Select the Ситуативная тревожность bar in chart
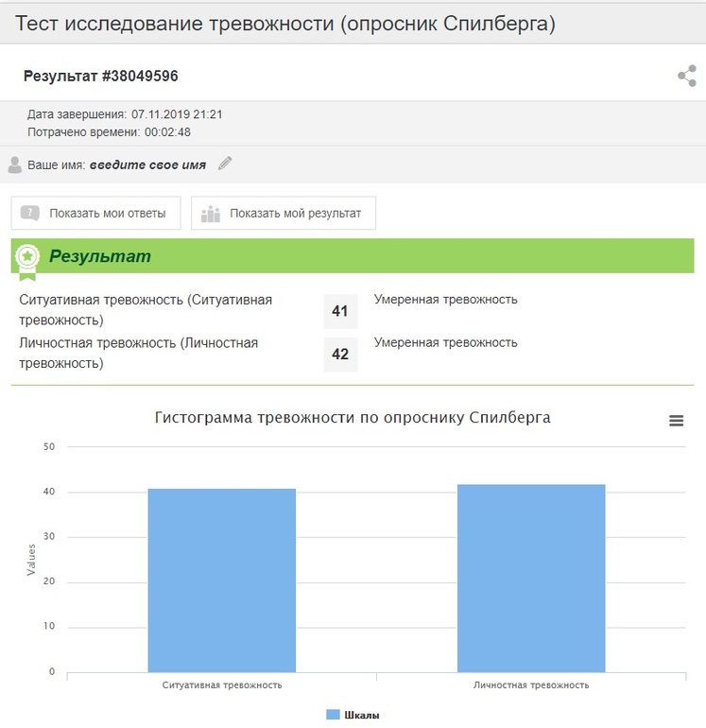Screen dimensions: 706x728 click(221, 581)
